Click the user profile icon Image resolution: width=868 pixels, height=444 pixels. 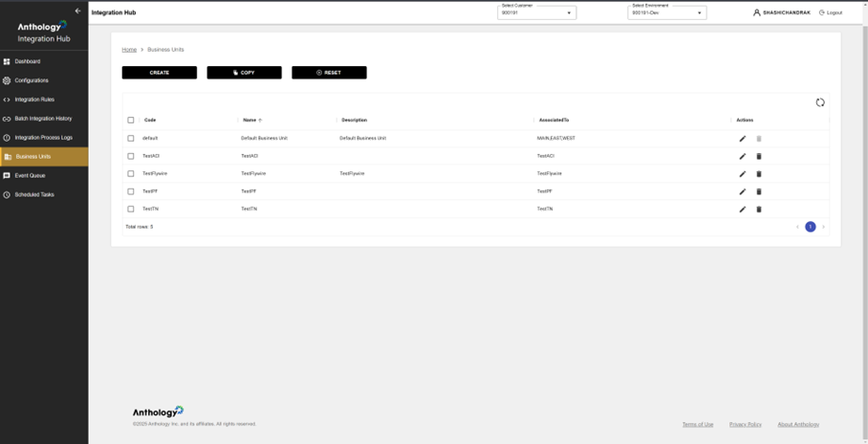(x=756, y=13)
